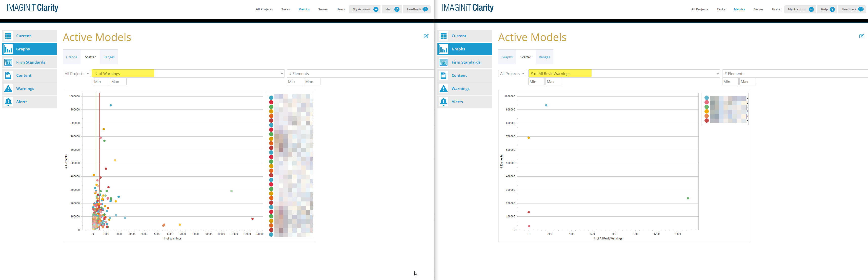
Task: Click the Warnings triangle icon in left sidebar
Action: 8,89
